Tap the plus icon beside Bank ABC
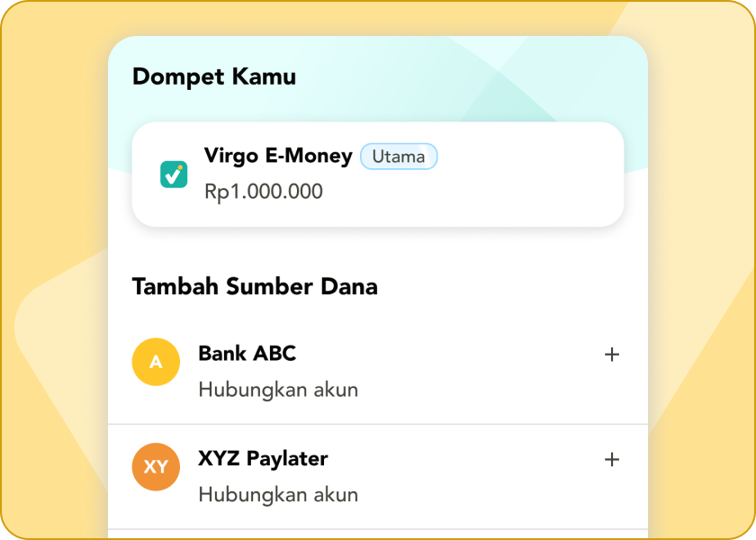Viewport: 756px width, 540px height. coord(612,355)
